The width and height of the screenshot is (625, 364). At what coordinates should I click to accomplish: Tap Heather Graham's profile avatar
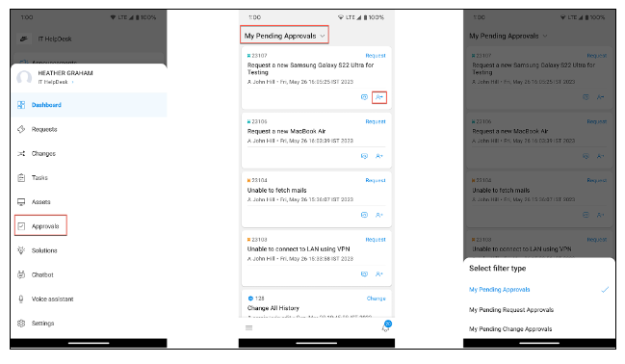[24, 77]
